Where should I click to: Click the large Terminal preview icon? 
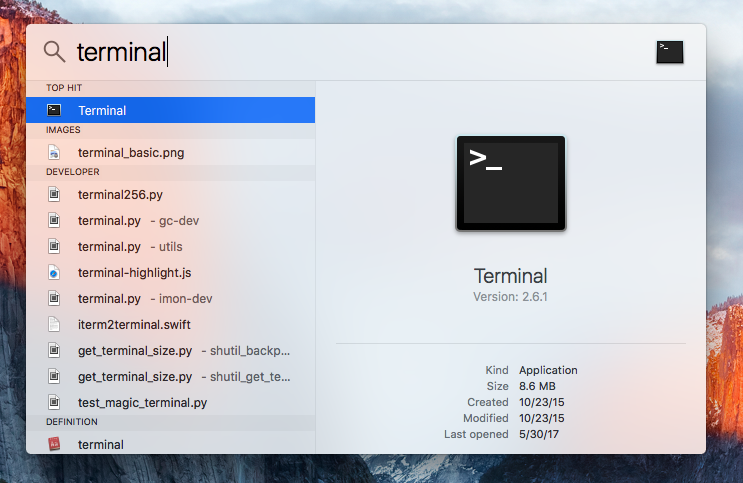[x=511, y=183]
